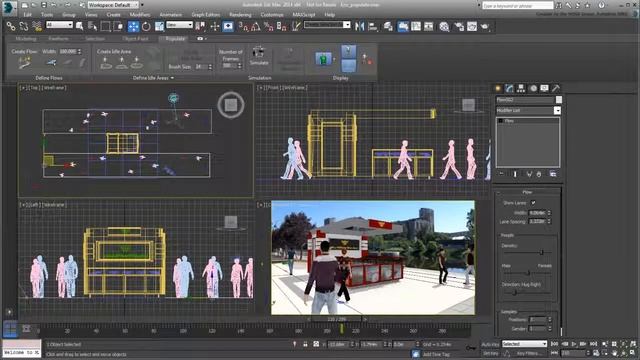Click the Create Flow icon in Populate
Viewport: 640px width, 360px height.
click(x=24, y=62)
